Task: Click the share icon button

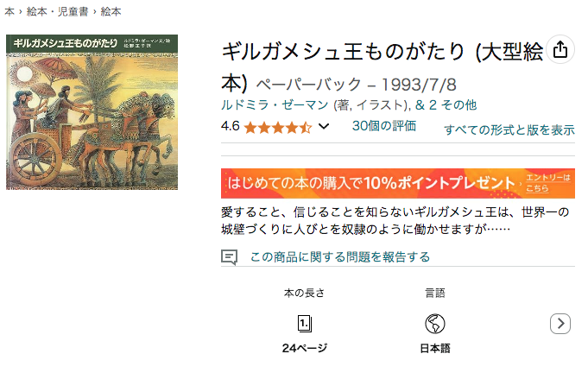Action: pos(560,50)
